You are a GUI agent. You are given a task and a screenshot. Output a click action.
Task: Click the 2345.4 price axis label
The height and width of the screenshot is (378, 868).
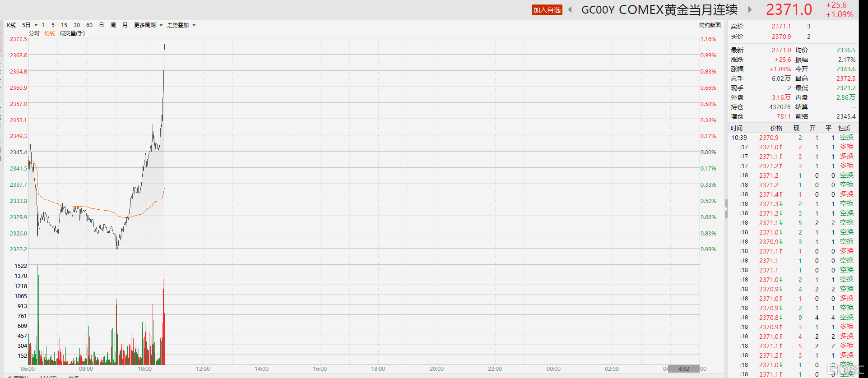[x=19, y=152]
